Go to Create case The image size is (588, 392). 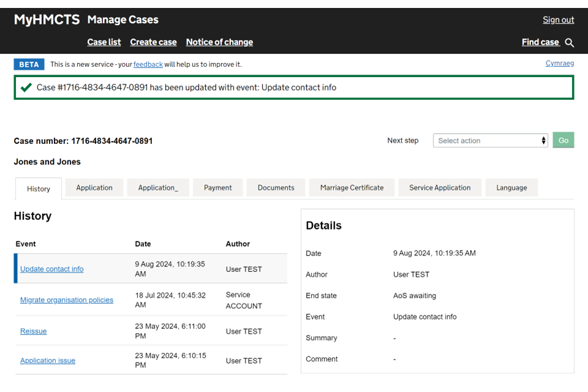click(153, 42)
